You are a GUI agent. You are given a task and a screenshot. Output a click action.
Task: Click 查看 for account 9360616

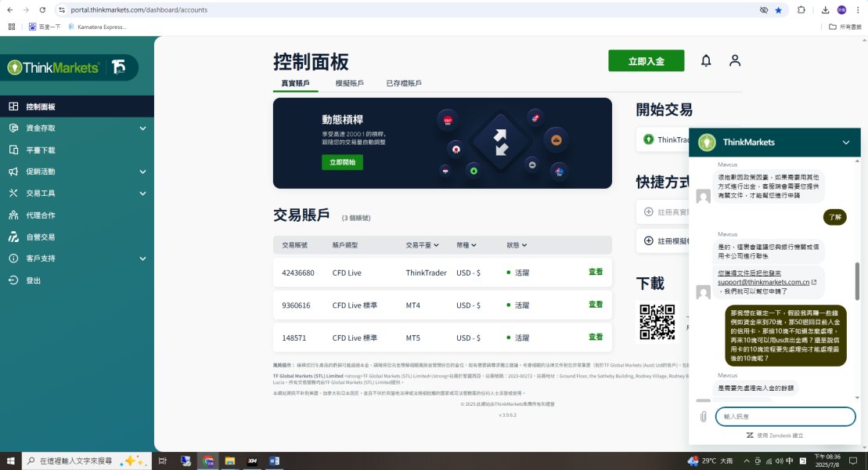(x=596, y=304)
